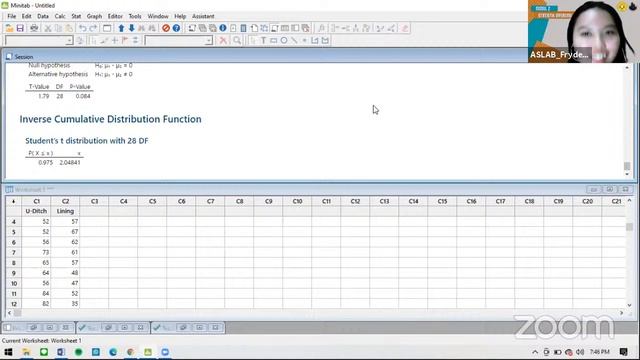Select the line drawing tool
The height and width of the screenshot is (360, 640).
(294, 40)
